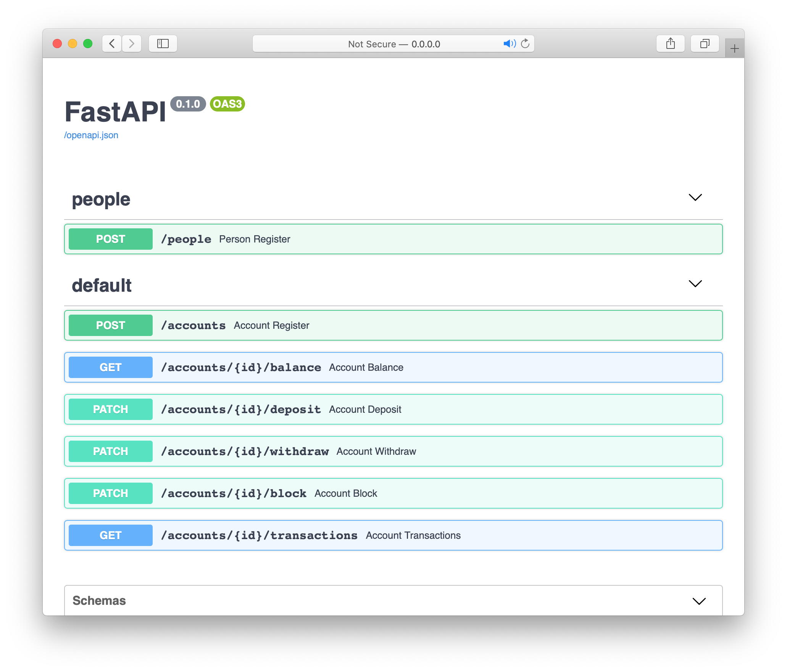Go back using Safari's back arrow
The image size is (787, 672).
point(112,44)
